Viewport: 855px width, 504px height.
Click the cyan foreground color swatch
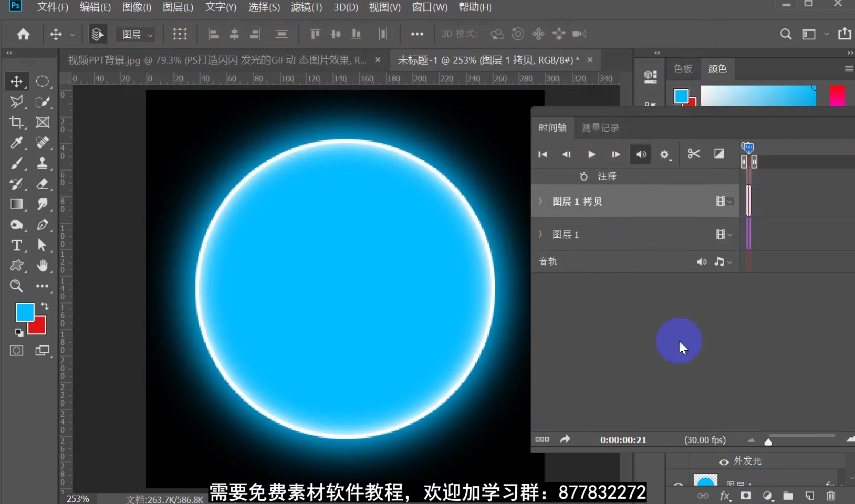(x=24, y=312)
